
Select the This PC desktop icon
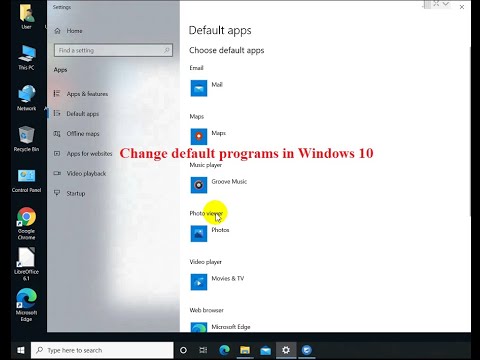pos(26,57)
